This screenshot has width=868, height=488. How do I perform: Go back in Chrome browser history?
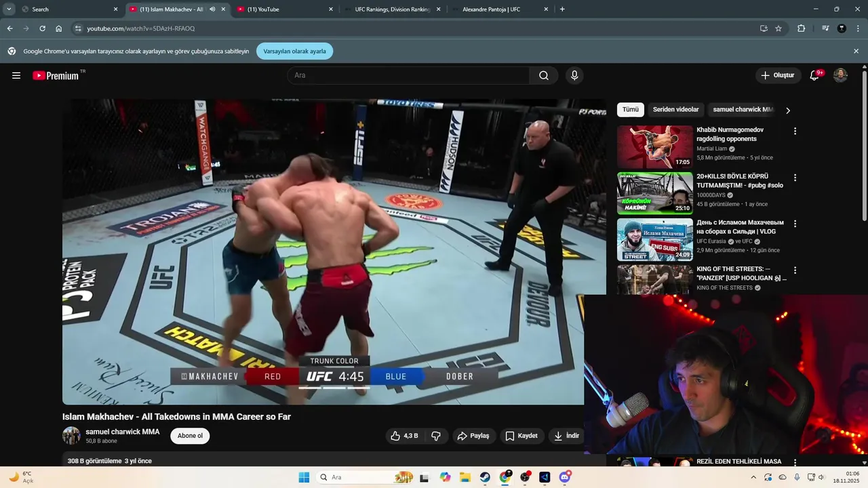pos(9,28)
